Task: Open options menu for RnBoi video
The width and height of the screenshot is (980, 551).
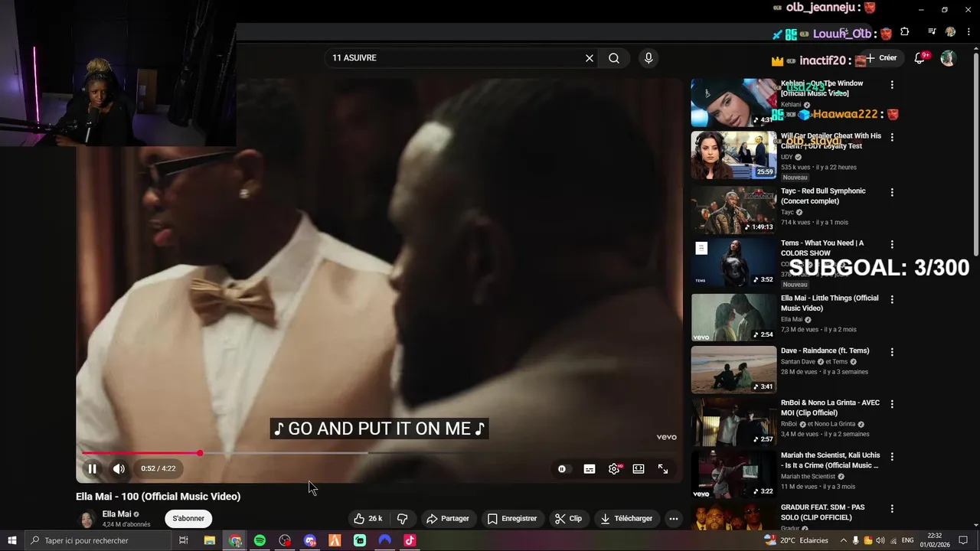Action: [x=892, y=404]
